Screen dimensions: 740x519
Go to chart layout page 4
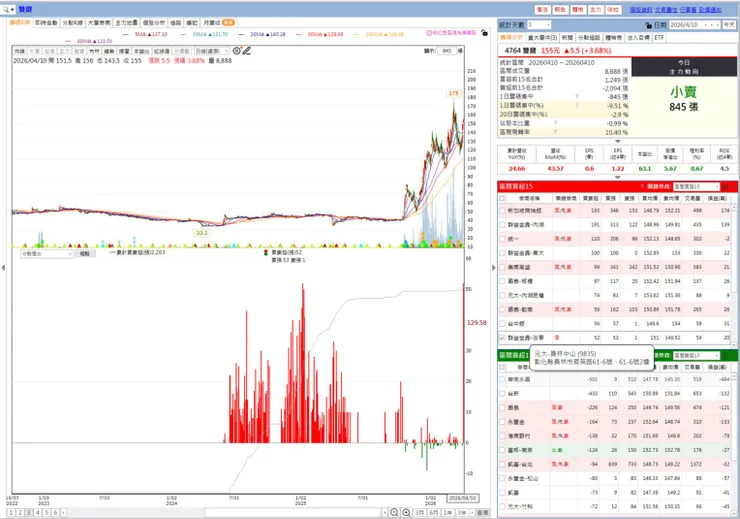38,512
